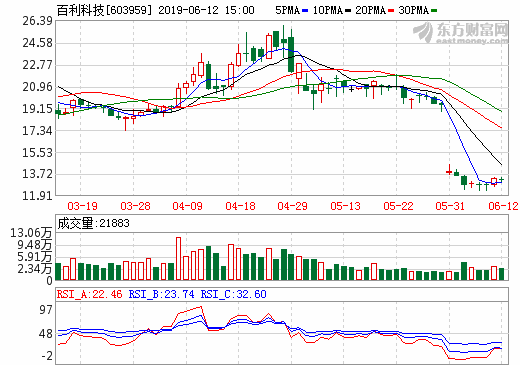This screenshot has width=520, height=365.
Task: Click the green 30PMA legend color swatch
Action: coord(434,11)
